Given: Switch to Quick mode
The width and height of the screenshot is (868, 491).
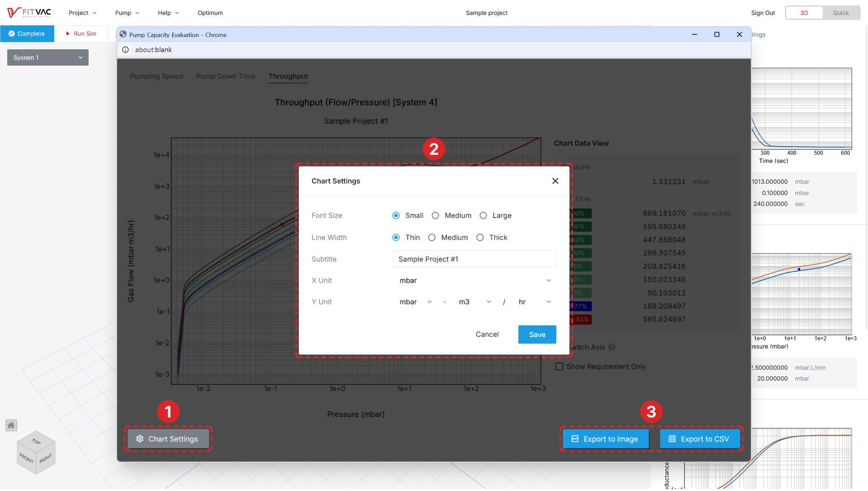Looking at the screenshot, I should 841,13.
